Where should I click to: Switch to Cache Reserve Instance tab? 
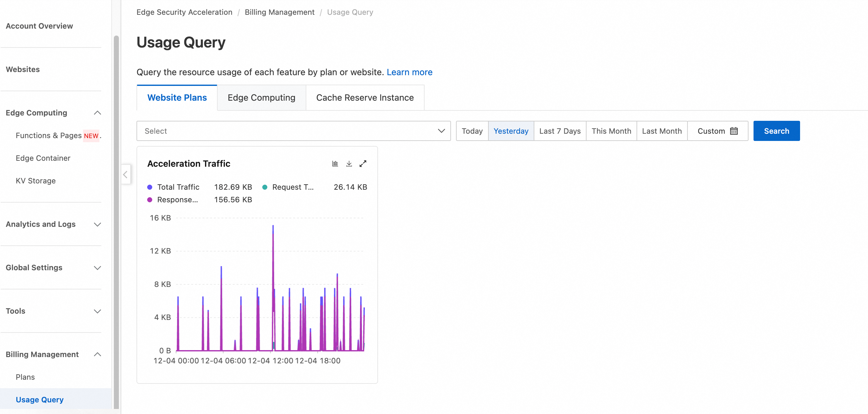[364, 98]
